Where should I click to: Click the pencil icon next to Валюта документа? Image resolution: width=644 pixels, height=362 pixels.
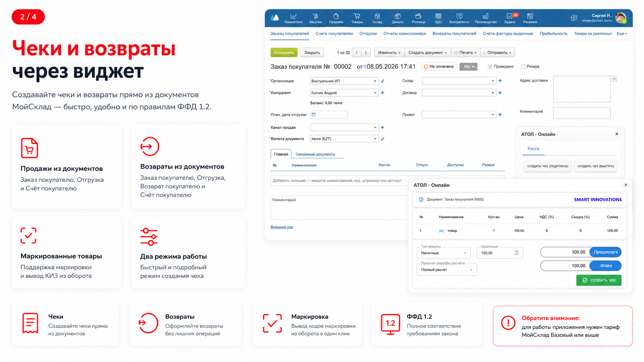click(382, 139)
